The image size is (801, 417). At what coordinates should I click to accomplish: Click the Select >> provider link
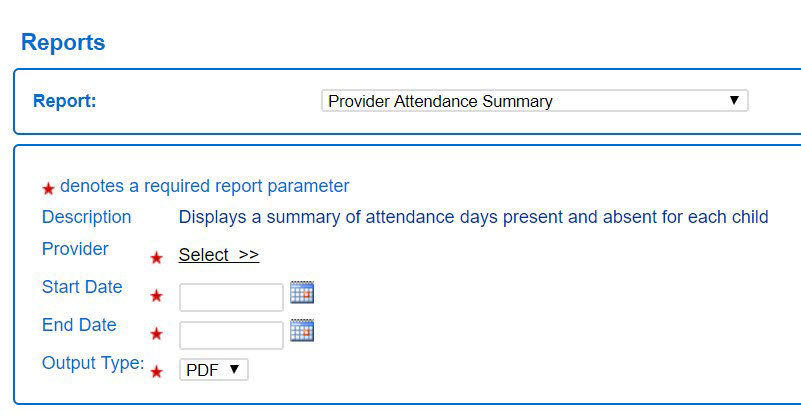(x=218, y=255)
